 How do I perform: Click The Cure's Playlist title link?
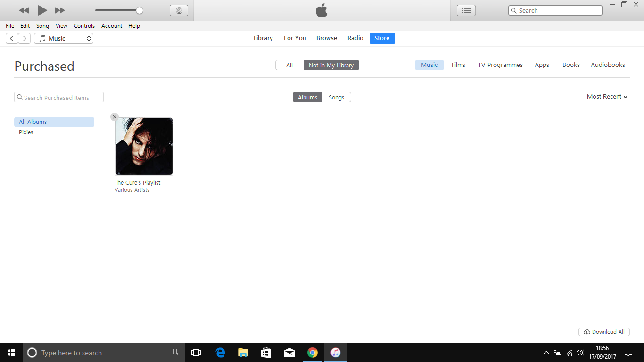137,183
